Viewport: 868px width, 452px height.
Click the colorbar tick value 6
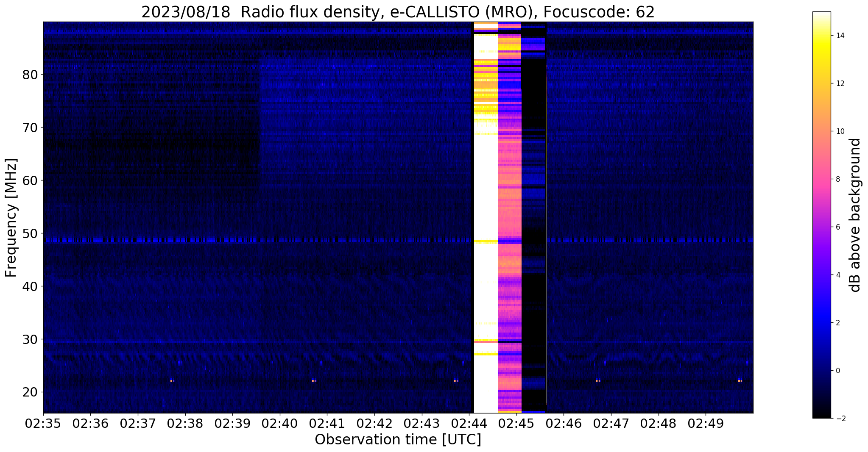(838, 227)
